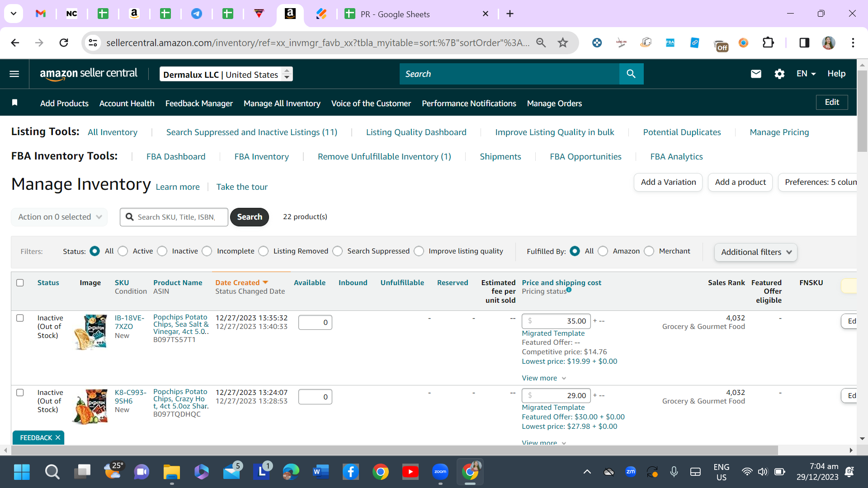Open the settings gear icon

pos(779,74)
